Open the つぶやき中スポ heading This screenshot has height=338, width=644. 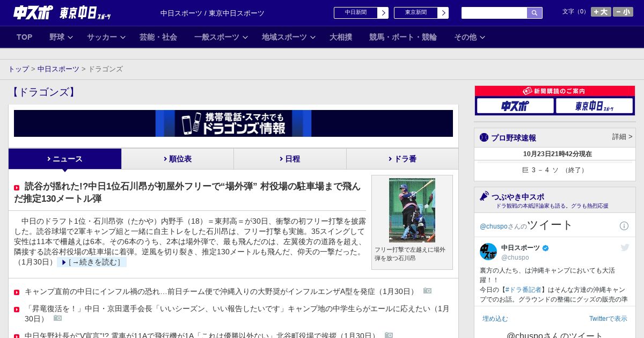coord(518,197)
